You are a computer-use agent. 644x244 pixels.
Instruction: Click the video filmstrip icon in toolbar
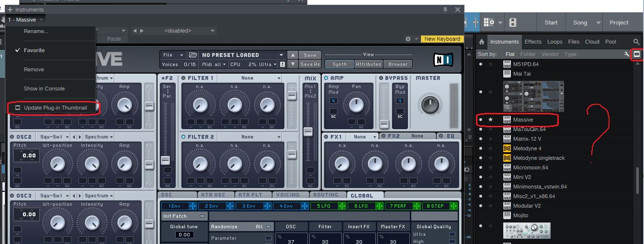pyautogui.click(x=513, y=22)
